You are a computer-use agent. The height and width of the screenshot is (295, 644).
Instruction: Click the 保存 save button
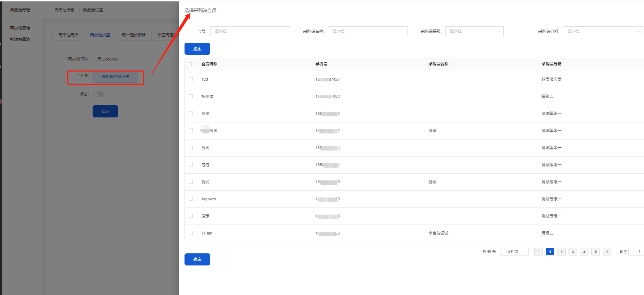tap(105, 111)
